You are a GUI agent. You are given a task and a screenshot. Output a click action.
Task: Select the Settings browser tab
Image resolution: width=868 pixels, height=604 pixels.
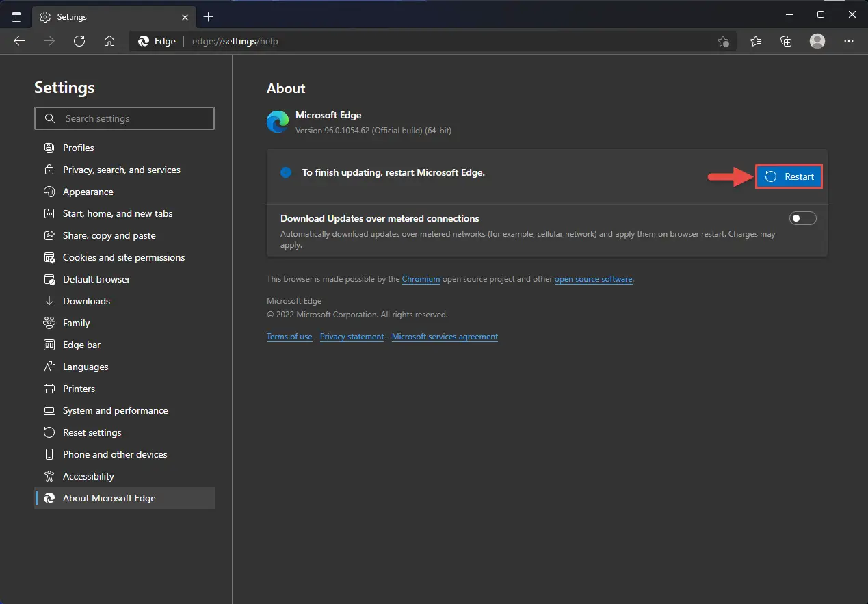pos(114,16)
